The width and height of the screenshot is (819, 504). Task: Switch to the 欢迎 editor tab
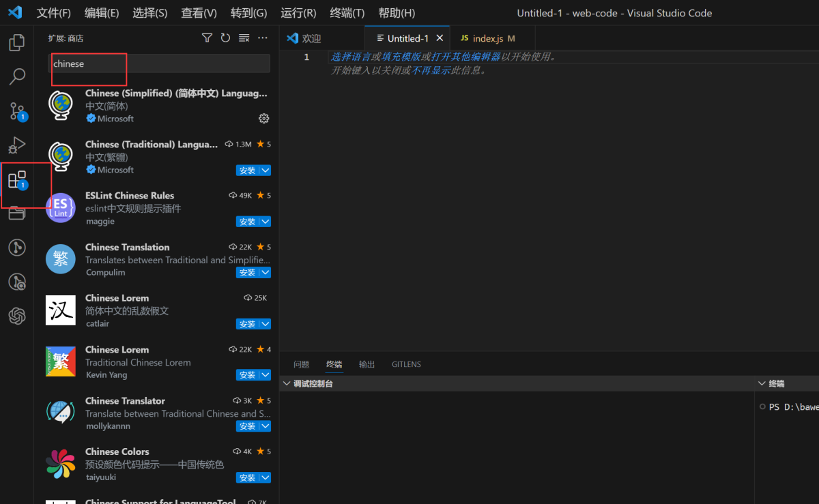click(x=322, y=38)
